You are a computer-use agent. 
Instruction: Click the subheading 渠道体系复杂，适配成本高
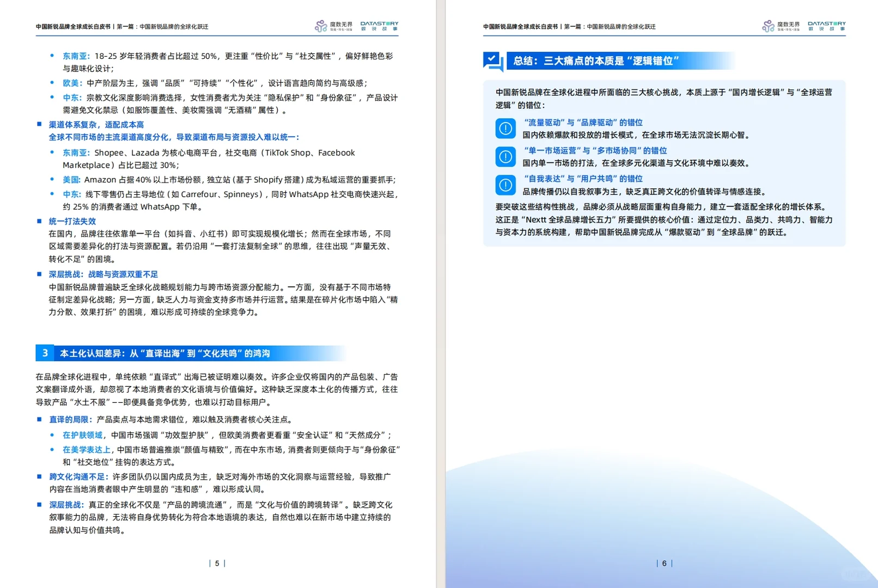[x=96, y=125]
